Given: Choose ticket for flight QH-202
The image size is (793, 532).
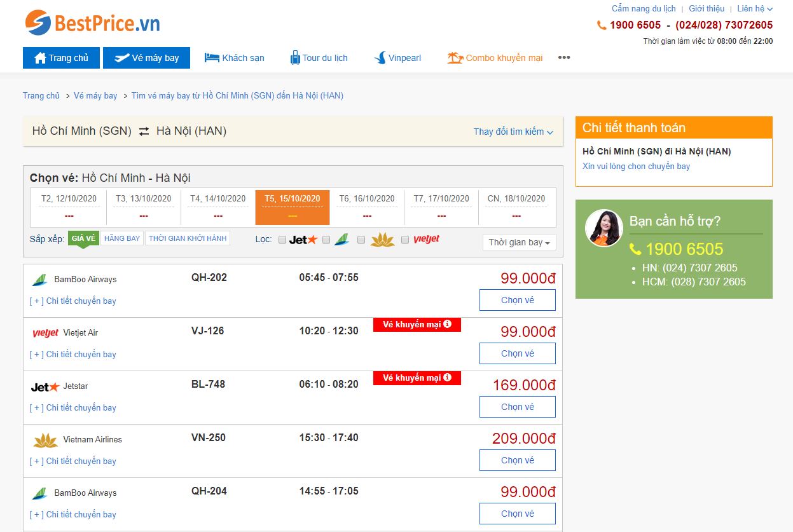Looking at the screenshot, I should 518,300.
